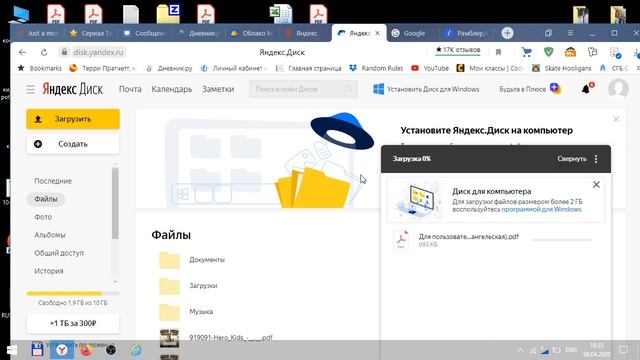
Task: Open the Bookmarks star folder
Action: coord(40,68)
